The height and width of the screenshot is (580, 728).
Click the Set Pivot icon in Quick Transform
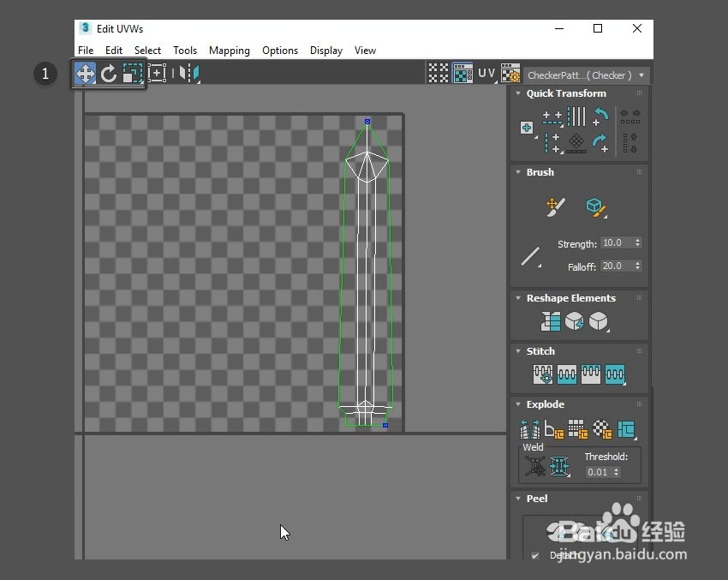click(527, 128)
